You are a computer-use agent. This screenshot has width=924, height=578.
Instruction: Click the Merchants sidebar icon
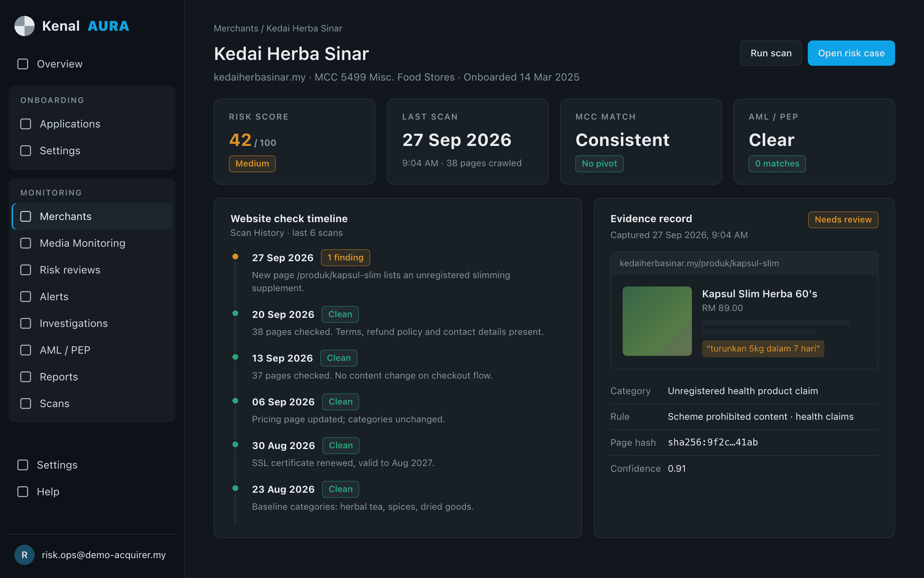pos(26,216)
